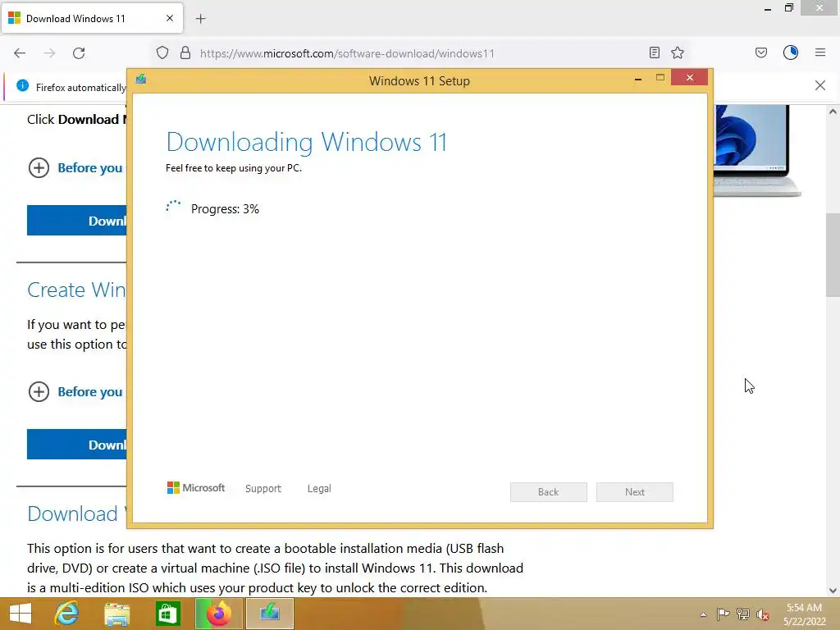The image size is (840, 630).
Task: Go back in Firefox history
Action: (20, 53)
